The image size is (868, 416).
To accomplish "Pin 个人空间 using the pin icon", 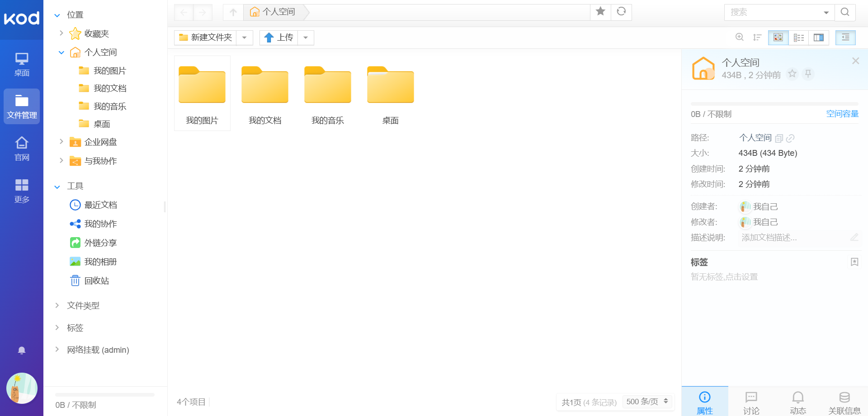I will 808,74.
